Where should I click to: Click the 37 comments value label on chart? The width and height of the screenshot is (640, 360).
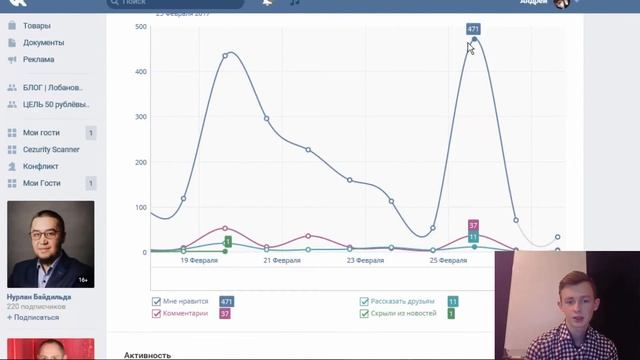[x=473, y=225]
